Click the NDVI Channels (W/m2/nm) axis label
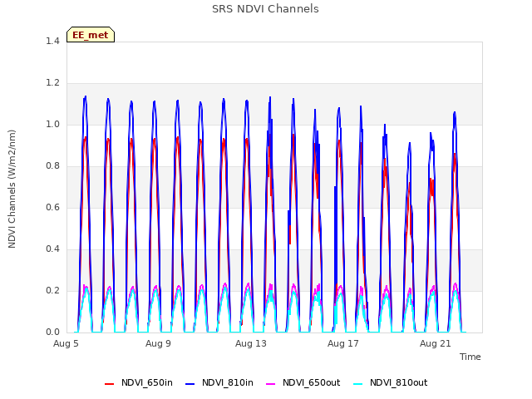The height and width of the screenshot is (399, 532). 12,189
